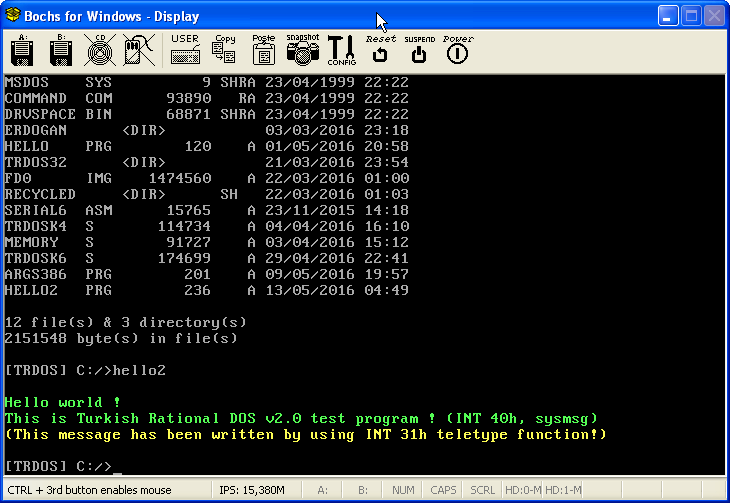Click the FD0 IMG file row

pyautogui.click(x=207, y=178)
